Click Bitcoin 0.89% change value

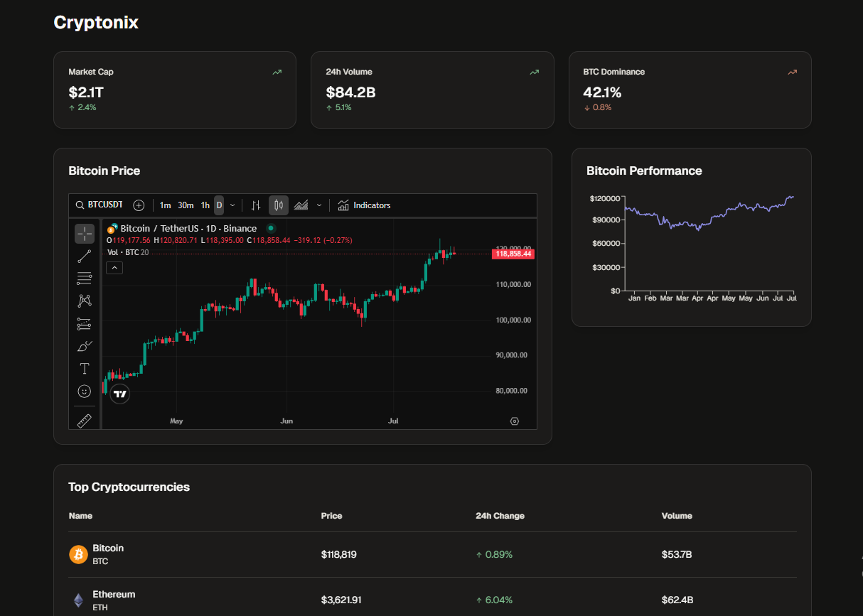pyautogui.click(x=494, y=554)
